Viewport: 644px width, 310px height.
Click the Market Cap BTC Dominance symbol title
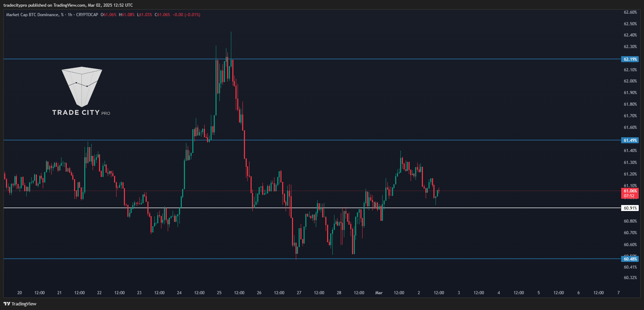(x=35, y=15)
